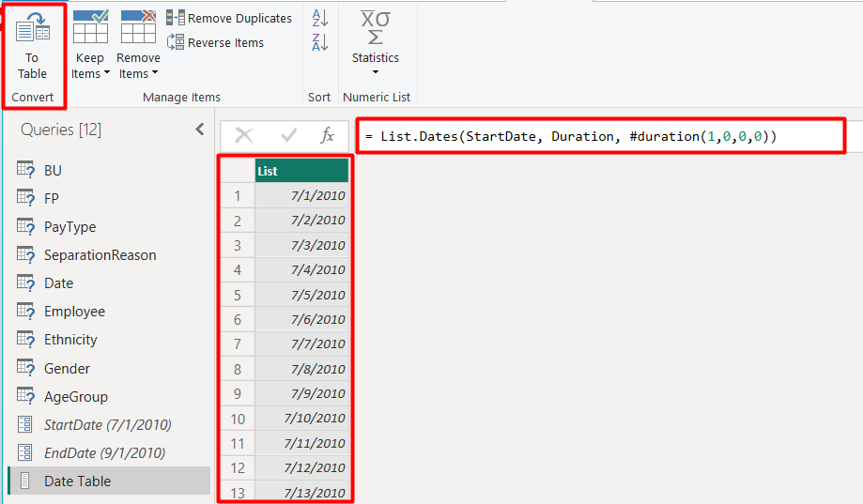Select cell with date 7/11/2010
This screenshot has height=504, width=863.
point(301,443)
